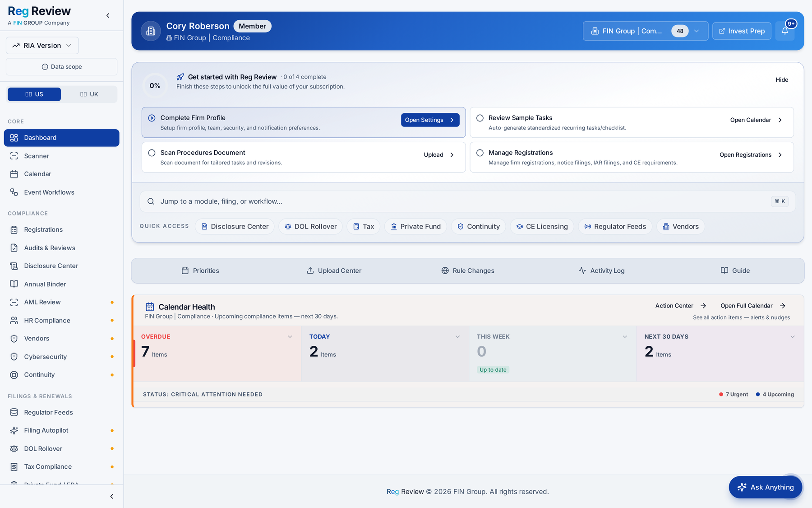Open the Private Fund quick access chip
The height and width of the screenshot is (508, 812).
click(415, 227)
